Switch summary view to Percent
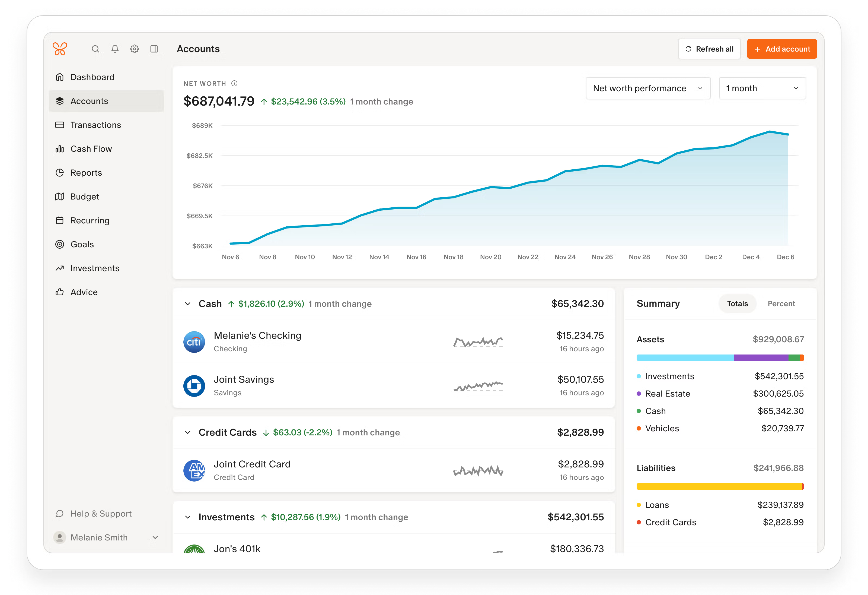Viewport: 868px width, 595px height. [x=781, y=303]
